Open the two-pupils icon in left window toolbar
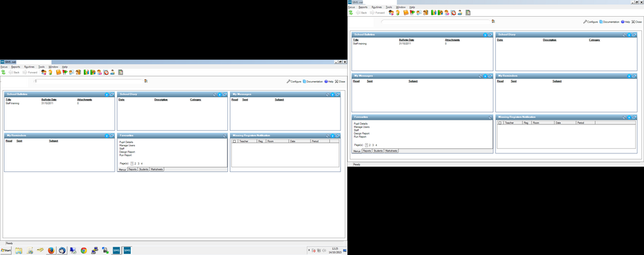The image size is (644, 255). tap(44, 72)
